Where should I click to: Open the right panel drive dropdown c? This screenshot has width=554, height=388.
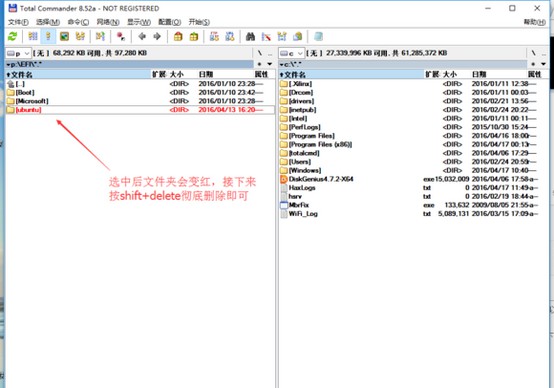coord(291,53)
